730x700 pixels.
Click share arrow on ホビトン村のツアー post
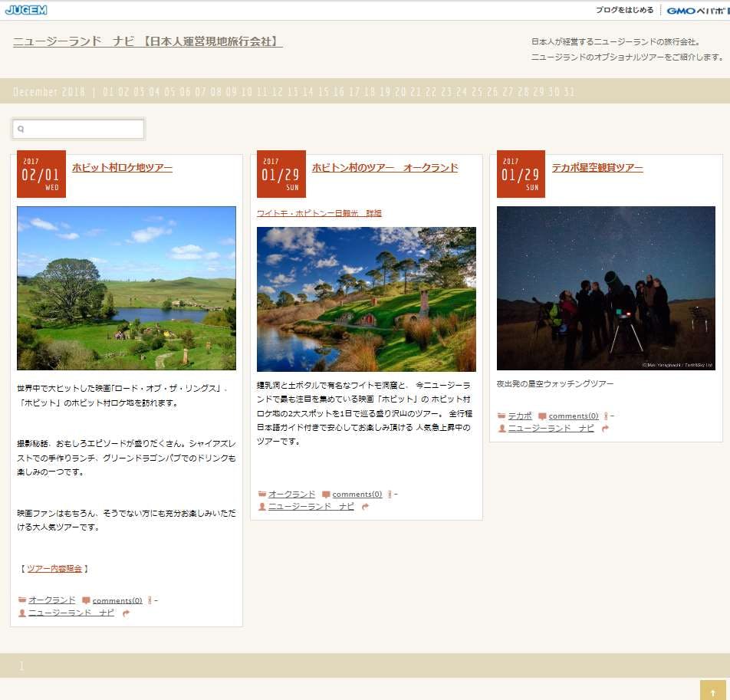click(x=366, y=507)
